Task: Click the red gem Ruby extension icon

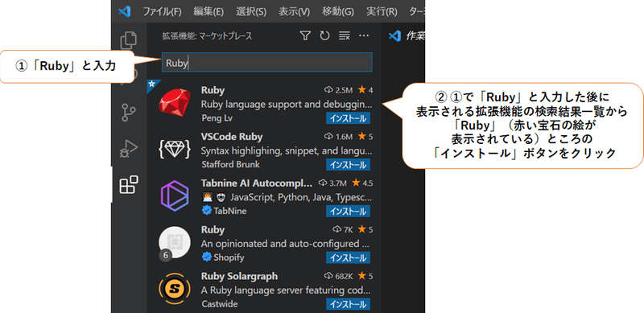Action: 175,102
